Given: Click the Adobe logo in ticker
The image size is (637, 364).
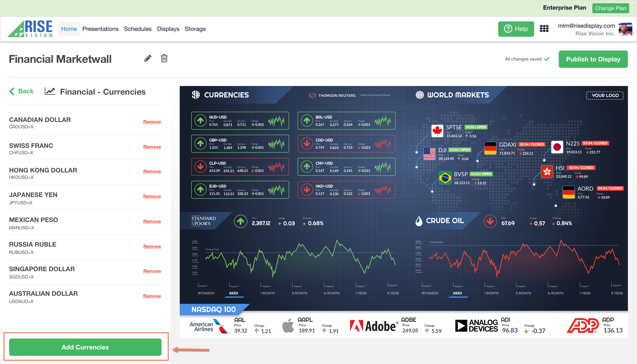Looking at the screenshot, I should 374,326.
